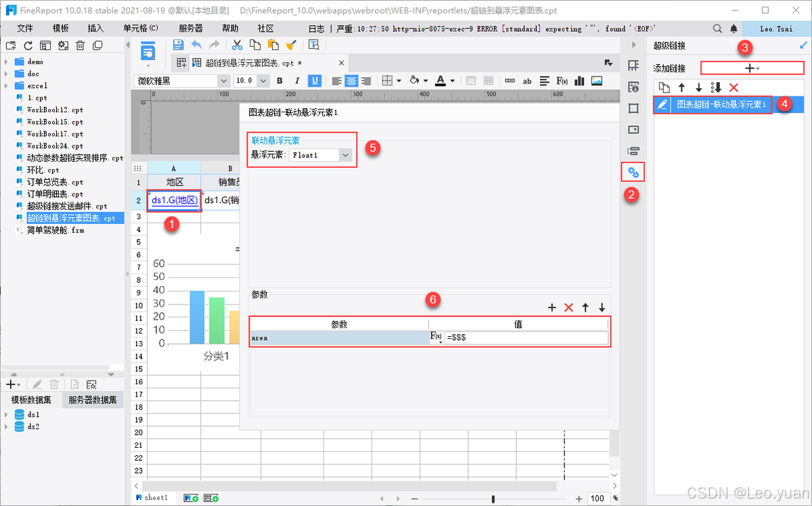Expand the doc folder
This screenshot has width=812, height=506.
coord(6,74)
